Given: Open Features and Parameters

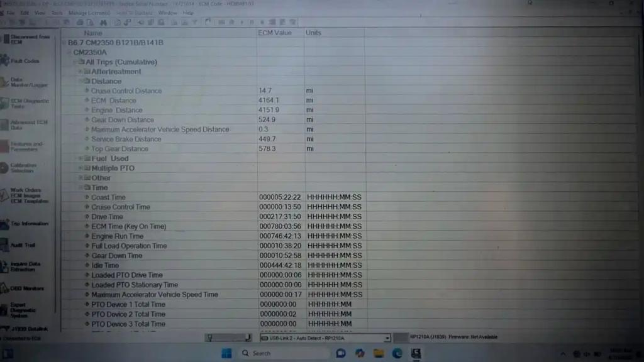Looking at the screenshot, I should 24,146.
